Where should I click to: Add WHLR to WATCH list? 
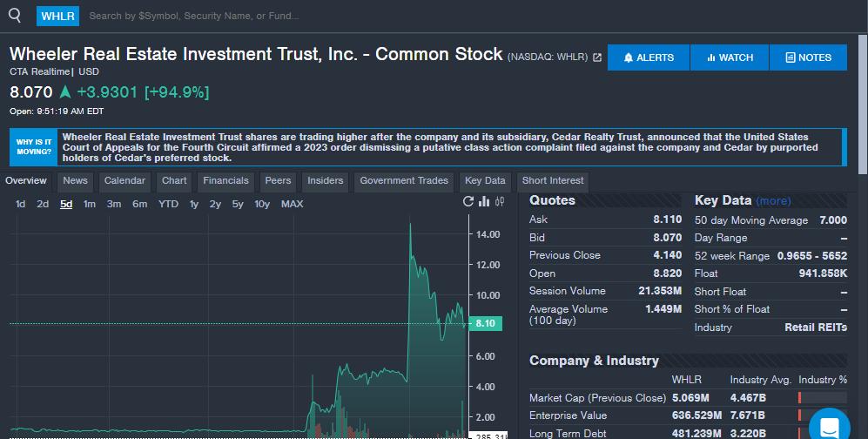click(730, 57)
